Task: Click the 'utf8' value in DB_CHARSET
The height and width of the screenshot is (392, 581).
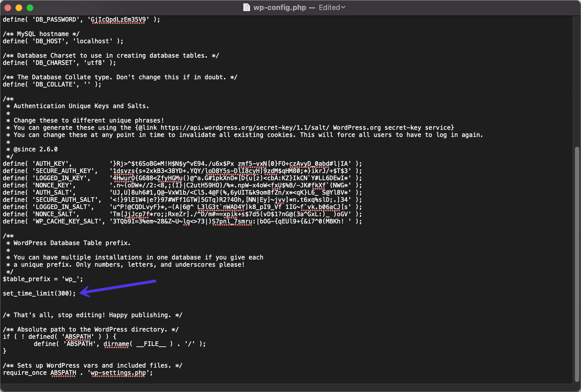Action: point(94,63)
